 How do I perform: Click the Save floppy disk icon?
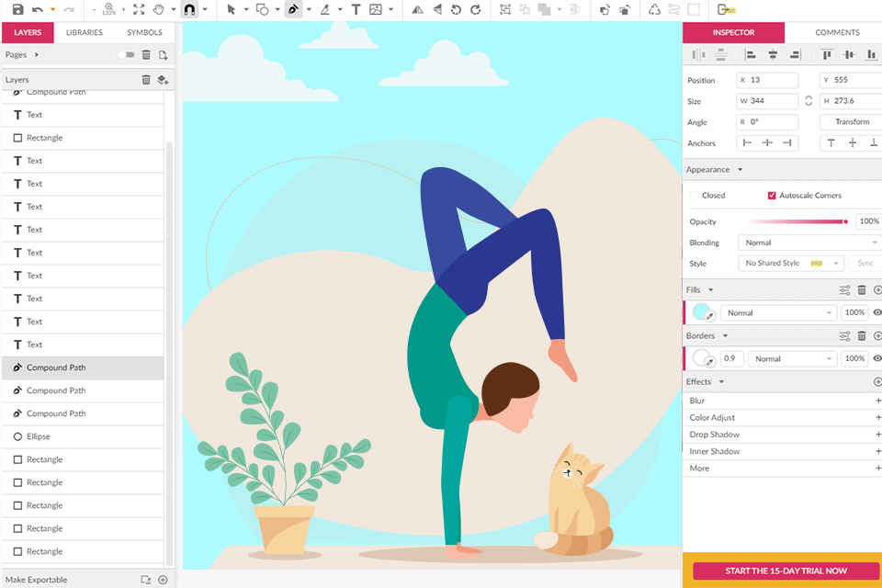pyautogui.click(x=17, y=9)
